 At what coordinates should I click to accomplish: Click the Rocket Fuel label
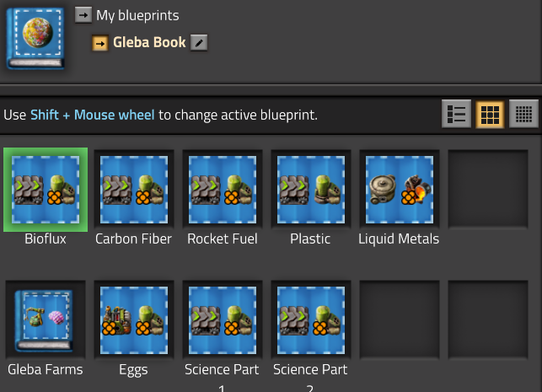point(223,239)
